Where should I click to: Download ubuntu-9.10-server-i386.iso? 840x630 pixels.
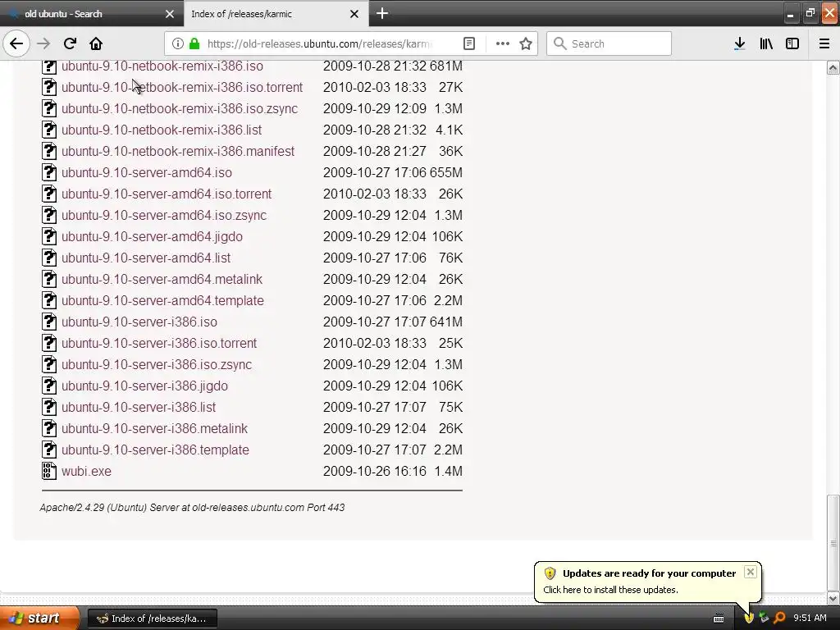tap(139, 322)
